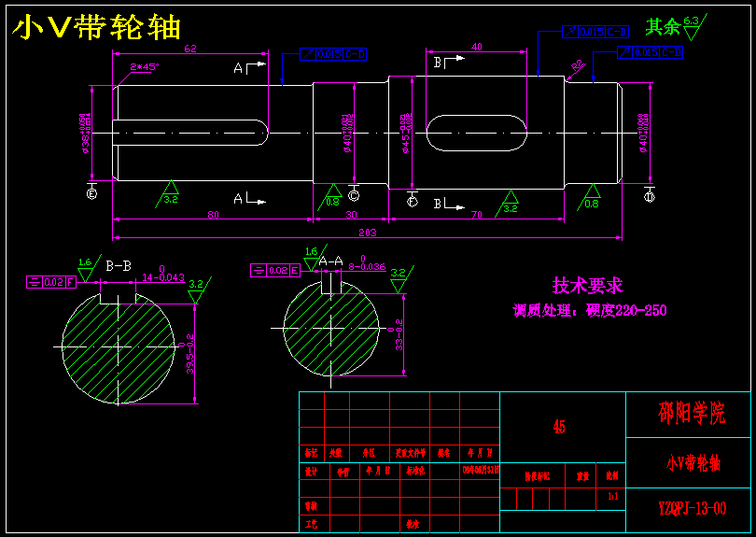Image resolution: width=756 pixels, height=537 pixels.
Task: Click the 70 length dimension
Action: coord(476,215)
